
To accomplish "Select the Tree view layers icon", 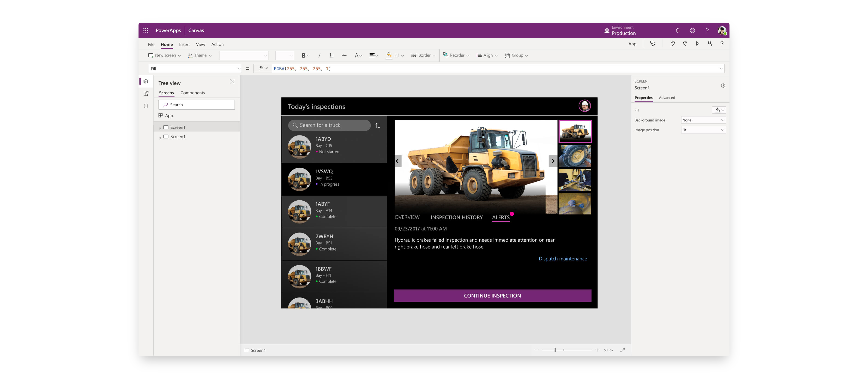I will click(x=146, y=82).
